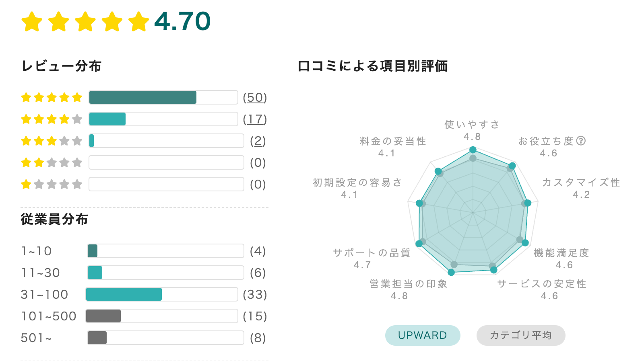Click the 営業担当の印象 radar chart point
The image size is (644, 361).
click(x=451, y=272)
